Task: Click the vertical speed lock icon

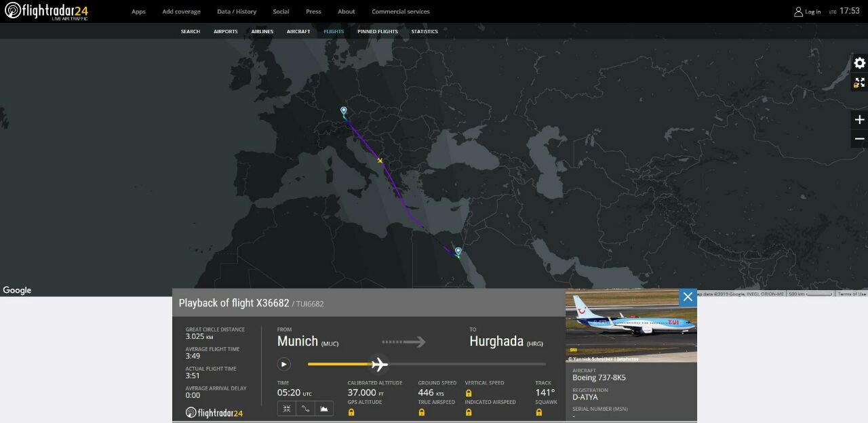Action: [x=469, y=392]
